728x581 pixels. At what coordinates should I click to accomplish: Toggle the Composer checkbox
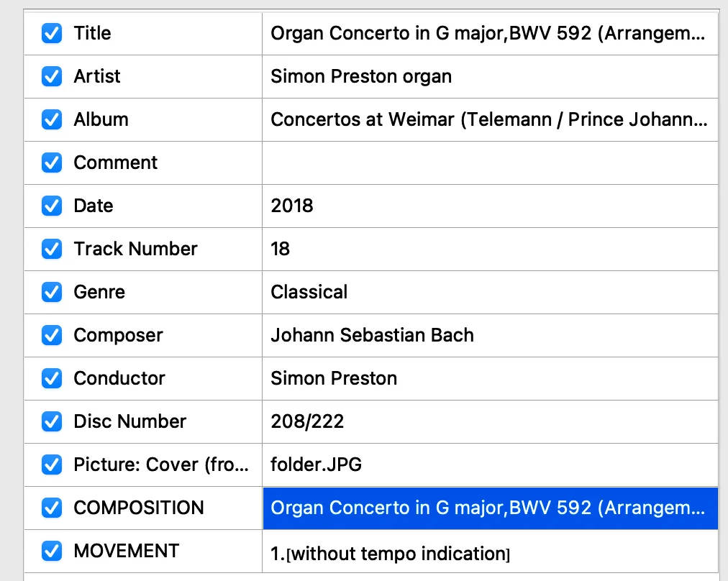pos(52,335)
